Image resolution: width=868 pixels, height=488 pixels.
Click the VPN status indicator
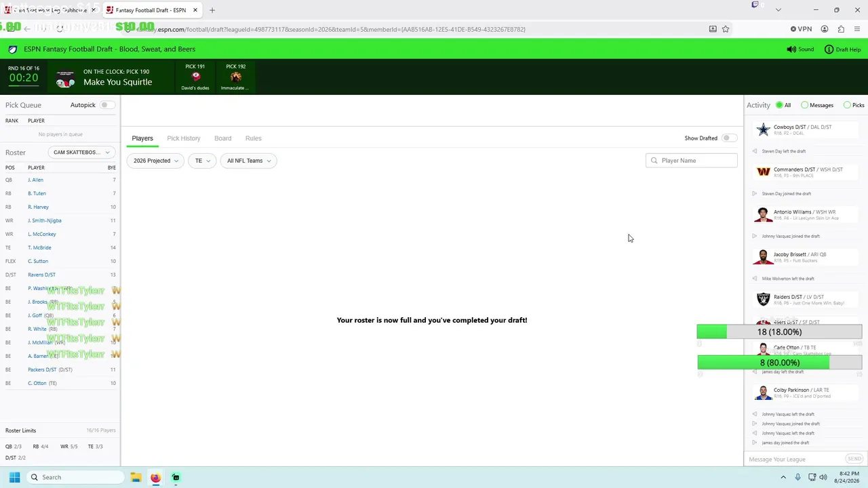tap(802, 29)
